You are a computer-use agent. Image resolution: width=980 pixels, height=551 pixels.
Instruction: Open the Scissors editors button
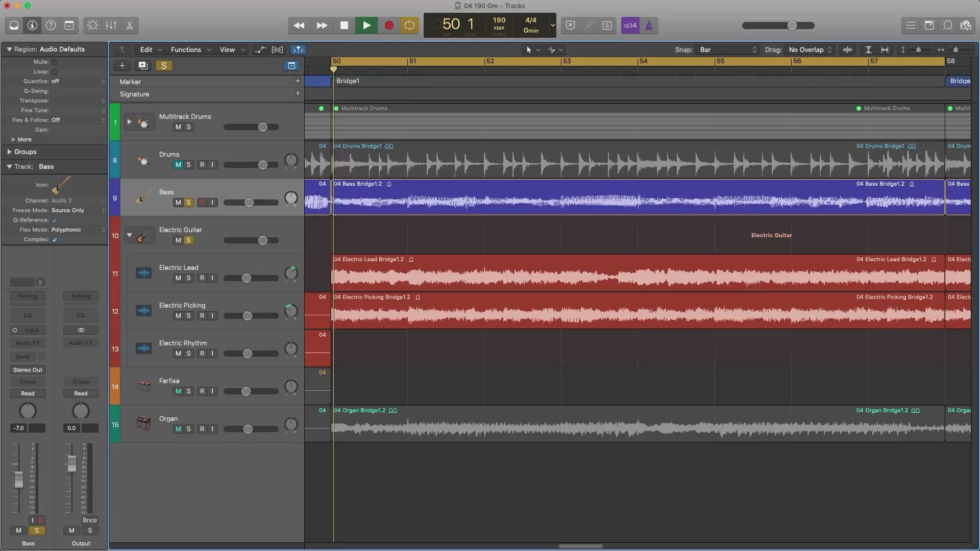[x=130, y=26]
